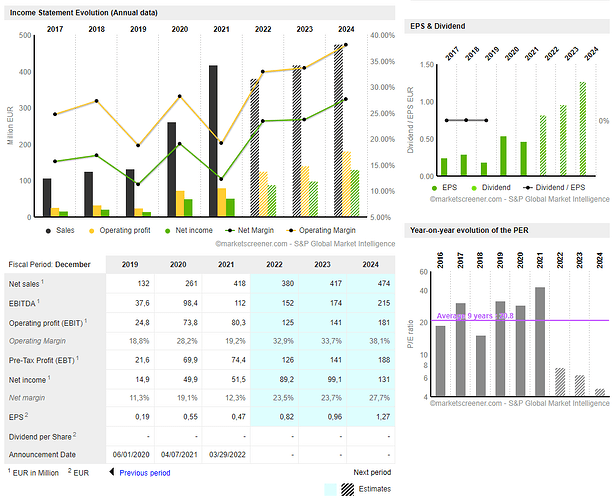Click the Next period text
Image resolution: width=614 pixels, height=500 pixels.
[372, 472]
